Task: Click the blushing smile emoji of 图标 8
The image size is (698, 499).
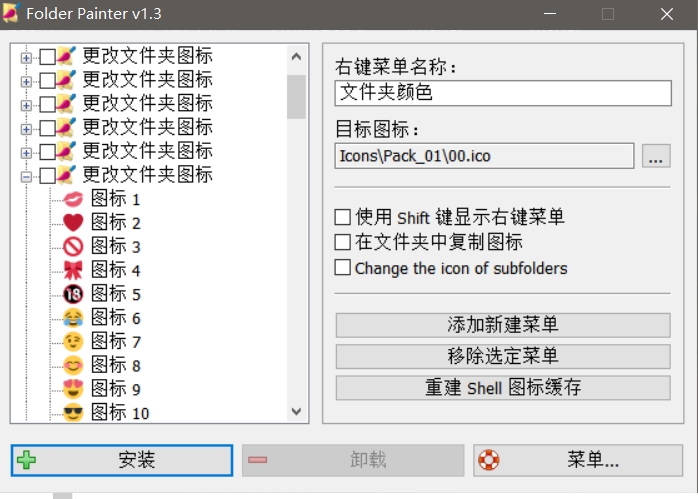Action: [73, 365]
